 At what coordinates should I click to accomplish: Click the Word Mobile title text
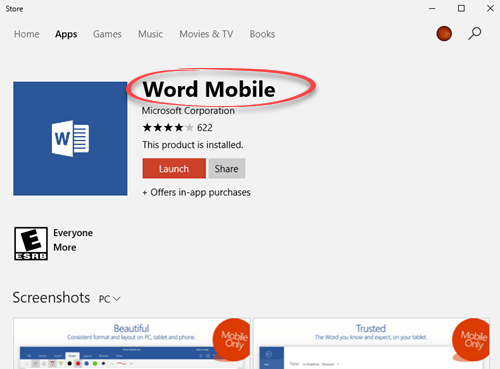click(x=209, y=89)
